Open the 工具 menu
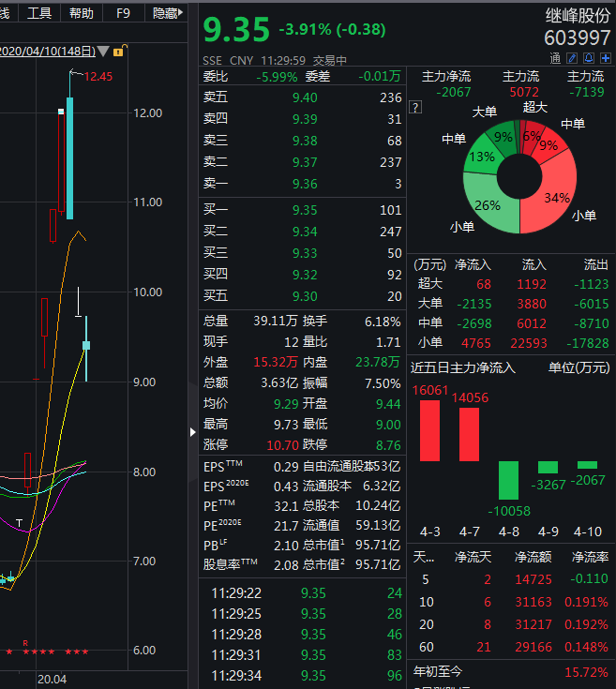616x689 pixels. pos(39,13)
